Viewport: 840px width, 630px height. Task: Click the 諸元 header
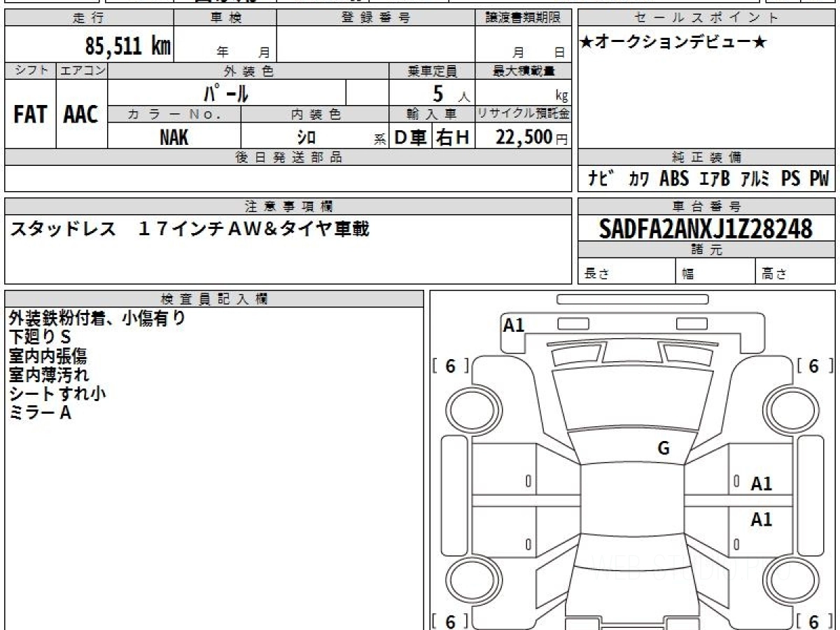click(x=706, y=250)
